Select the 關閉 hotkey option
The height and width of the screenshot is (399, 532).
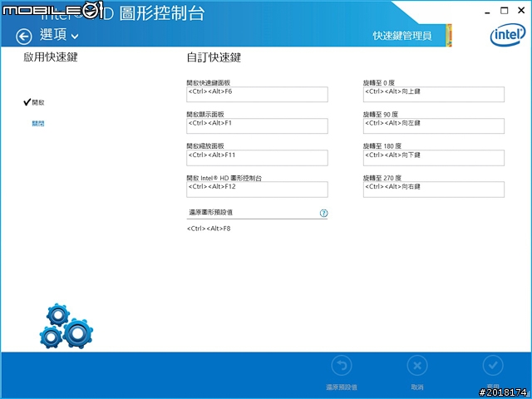click(x=38, y=124)
